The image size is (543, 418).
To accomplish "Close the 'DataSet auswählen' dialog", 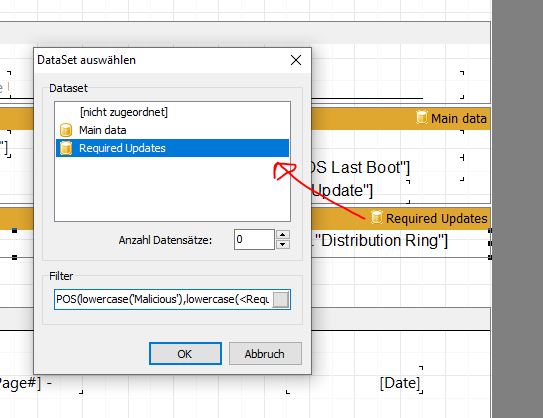I will coord(296,60).
